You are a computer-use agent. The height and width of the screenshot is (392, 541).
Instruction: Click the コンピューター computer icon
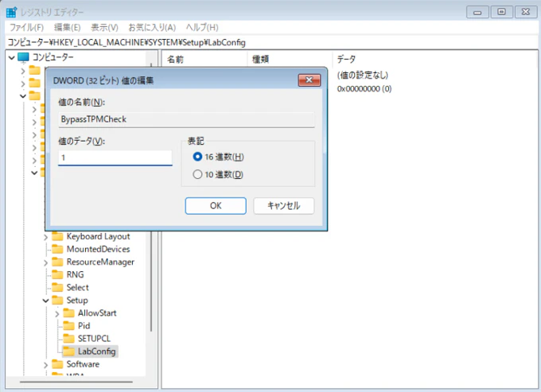coord(23,57)
